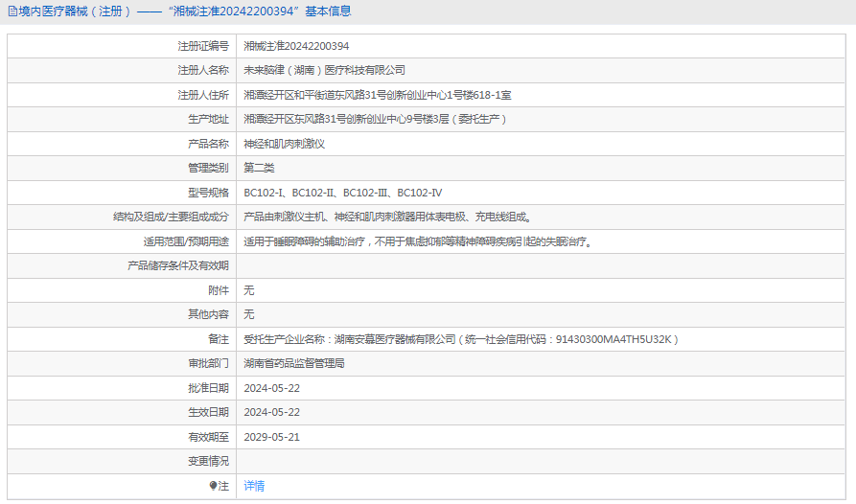Viewport: 856px width, 504px height.
Task: Select production address mentioning 9号楼3层
Action: (375, 119)
